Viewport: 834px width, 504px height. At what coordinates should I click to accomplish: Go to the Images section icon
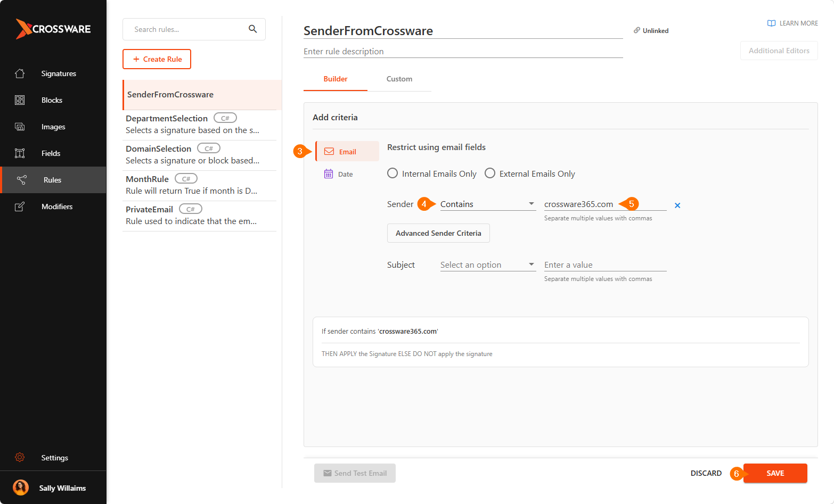[20, 127]
